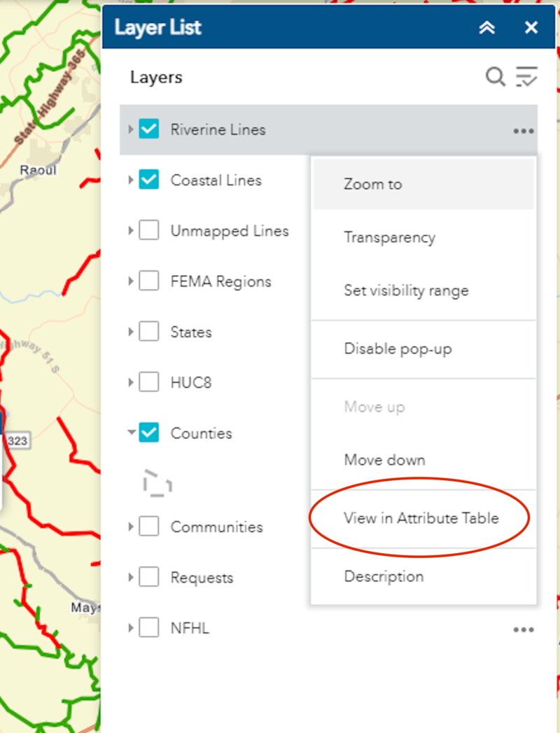
Task: Collapse the Layer List panel via double chevron
Action: (487, 28)
